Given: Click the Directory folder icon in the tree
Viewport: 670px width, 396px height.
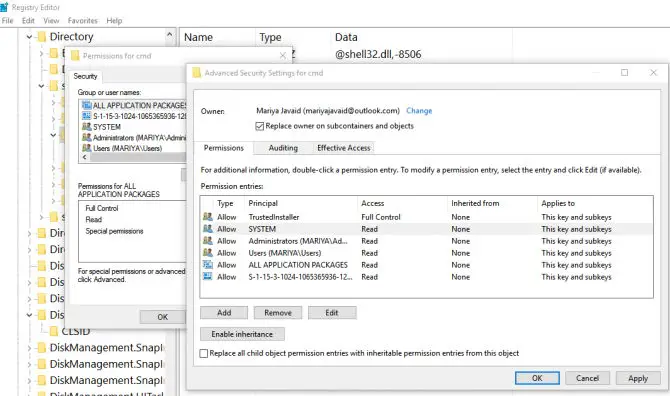Looking at the screenshot, I should (42, 37).
